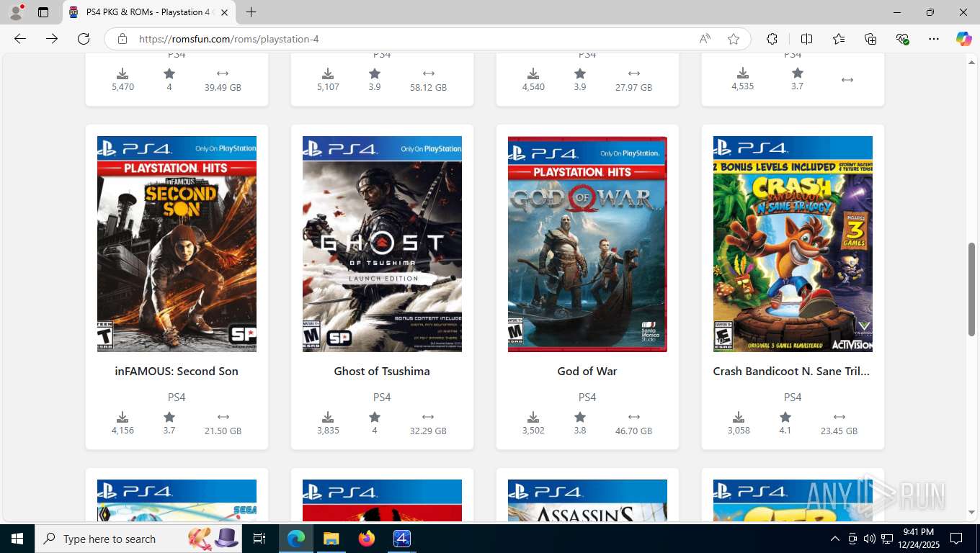Click star icon under God of War
This screenshot has height=553, width=980.
(580, 418)
